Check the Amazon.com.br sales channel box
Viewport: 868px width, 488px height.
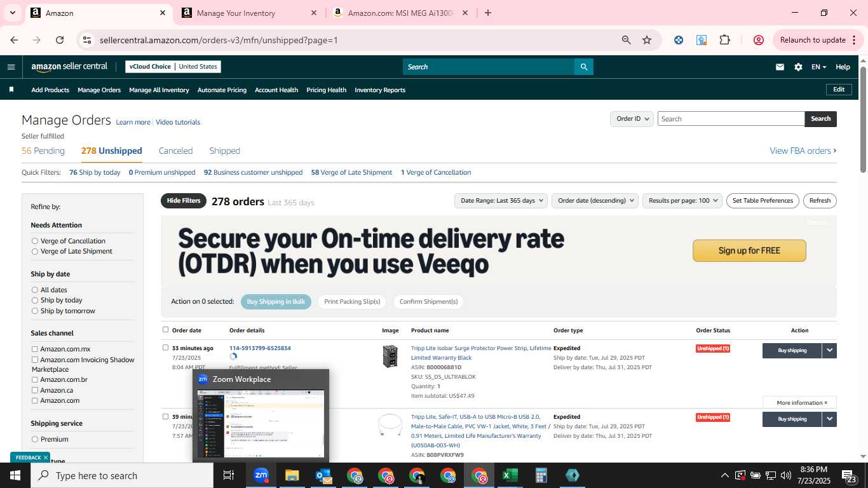(35, 379)
